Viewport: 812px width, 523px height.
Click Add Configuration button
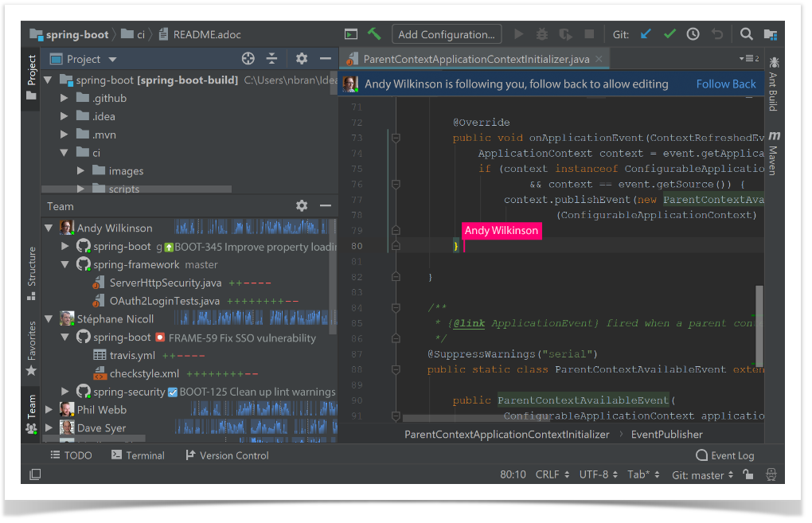[447, 34]
